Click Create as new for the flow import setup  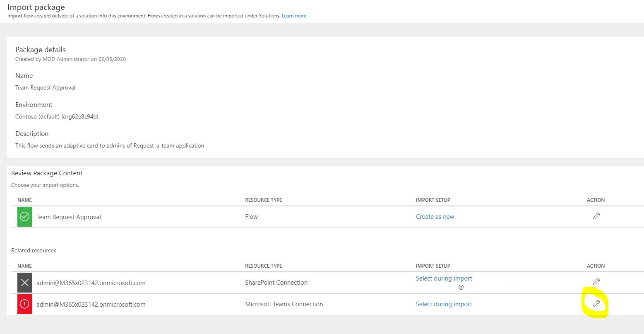(x=435, y=216)
